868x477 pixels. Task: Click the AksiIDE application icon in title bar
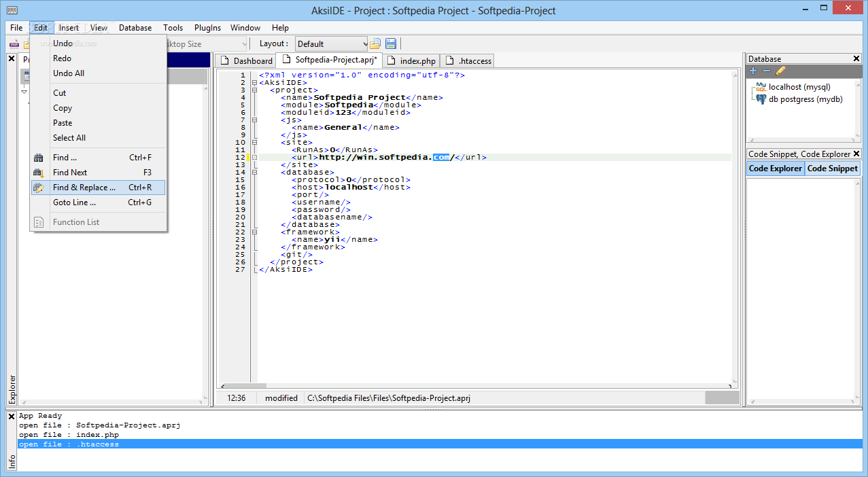[x=12, y=10]
